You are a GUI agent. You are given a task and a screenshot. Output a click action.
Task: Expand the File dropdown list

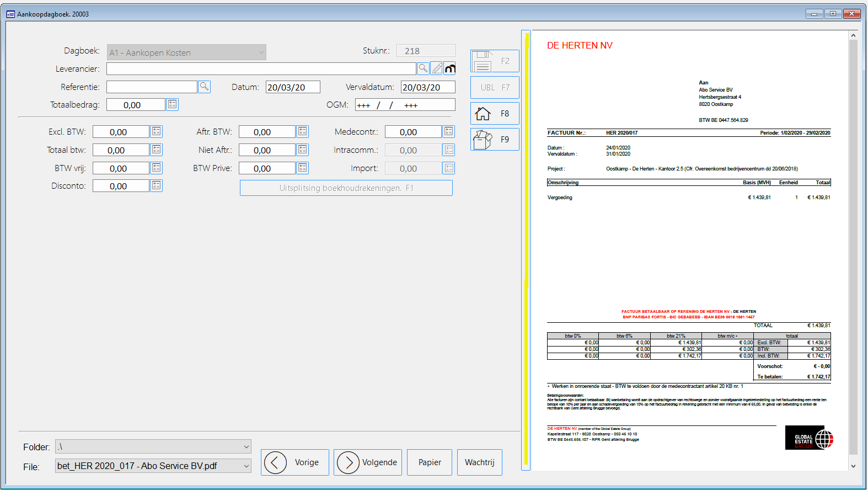246,466
